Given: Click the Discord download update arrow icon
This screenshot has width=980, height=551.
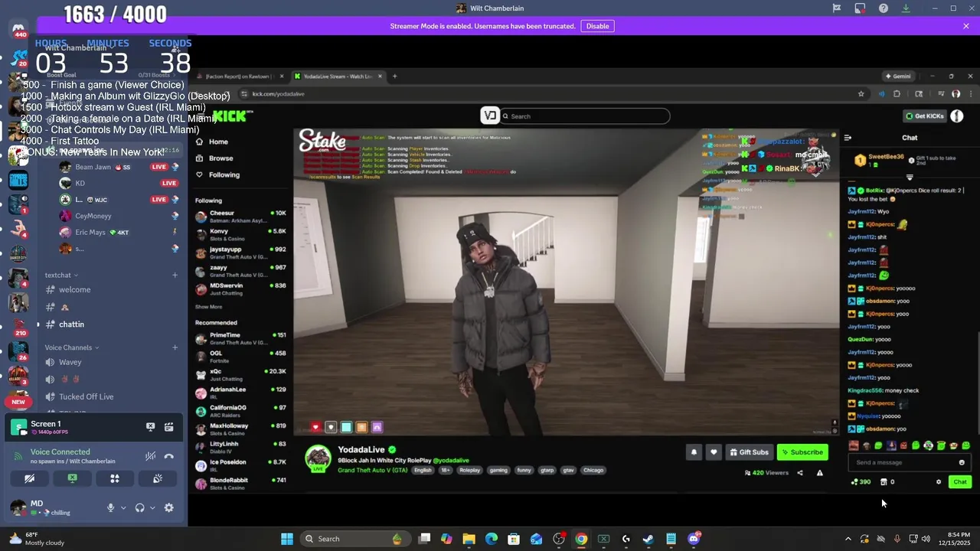Looking at the screenshot, I should point(906,8).
